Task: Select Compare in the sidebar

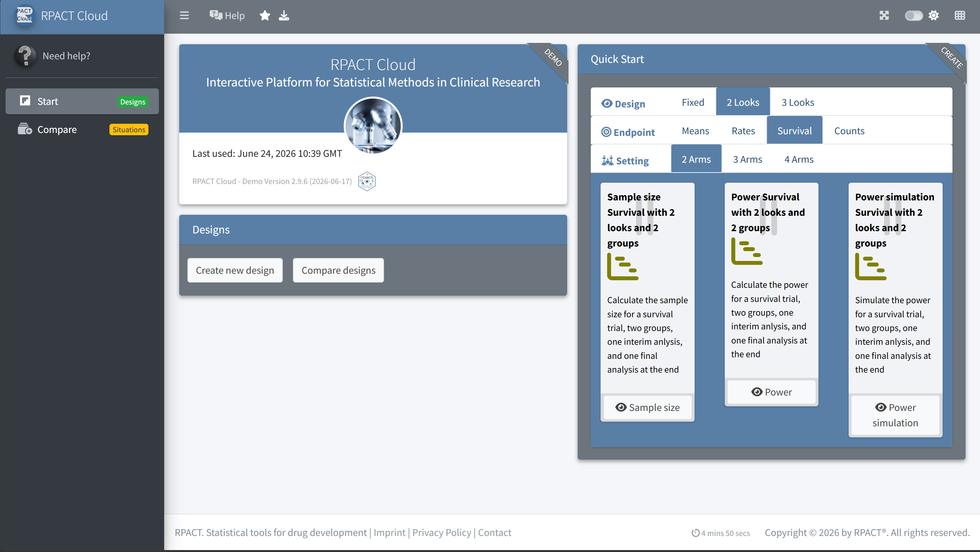Action: click(82, 130)
